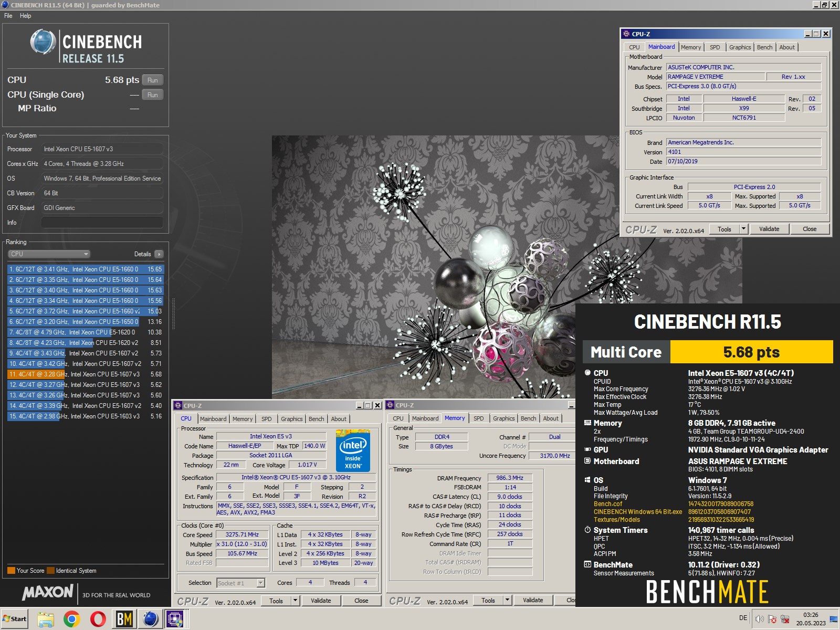This screenshot has width=840, height=630.
Task: Click the Bench.cof orange entry in BenchMate
Action: [607, 504]
